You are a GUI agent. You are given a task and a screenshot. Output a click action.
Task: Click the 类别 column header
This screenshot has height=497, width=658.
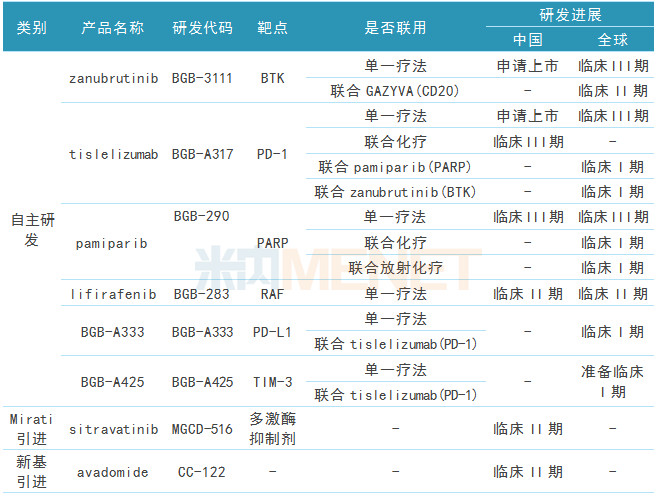(31, 27)
